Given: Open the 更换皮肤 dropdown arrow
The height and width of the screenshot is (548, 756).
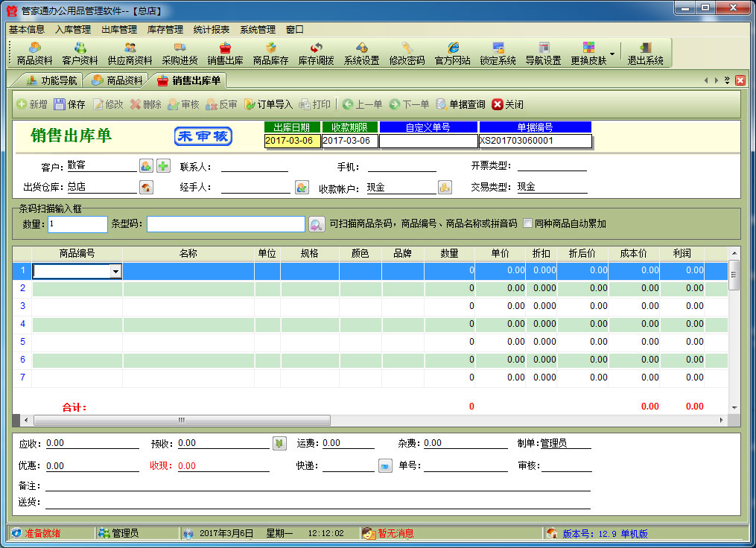Looking at the screenshot, I should [612, 54].
